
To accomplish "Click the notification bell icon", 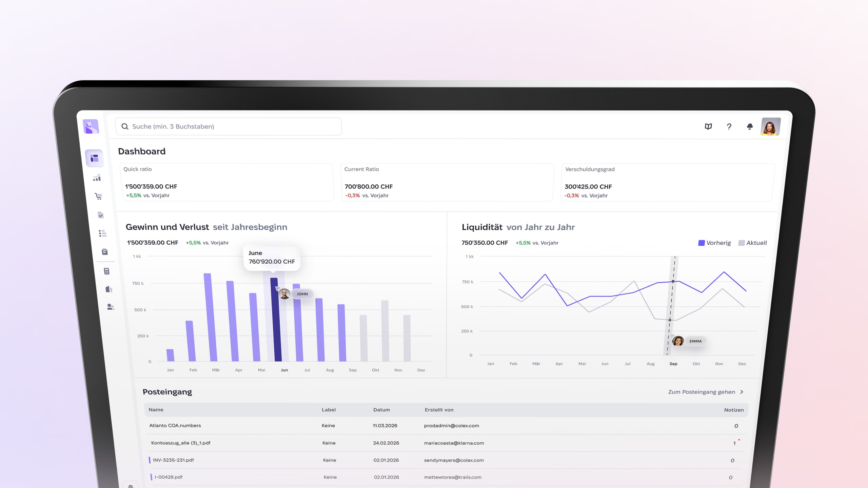I will [x=750, y=126].
